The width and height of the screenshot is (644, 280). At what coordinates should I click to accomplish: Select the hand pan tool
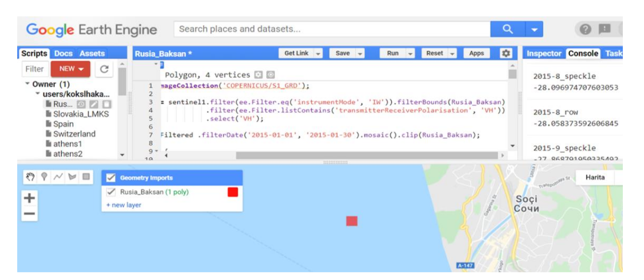[30, 177]
